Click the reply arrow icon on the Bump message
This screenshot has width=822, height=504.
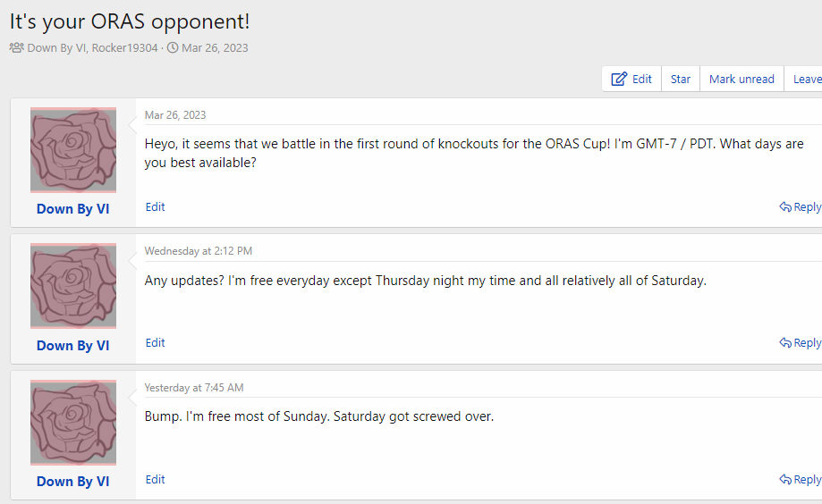(x=785, y=480)
